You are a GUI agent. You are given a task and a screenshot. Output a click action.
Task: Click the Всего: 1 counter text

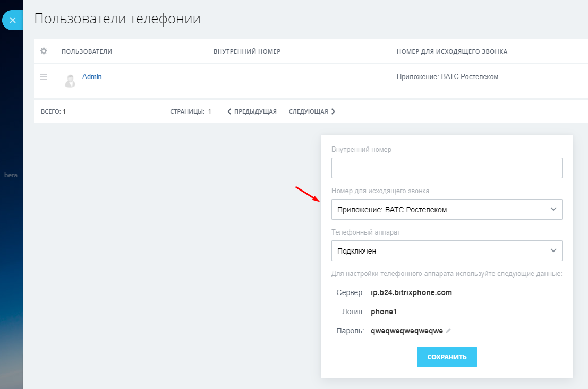53,111
